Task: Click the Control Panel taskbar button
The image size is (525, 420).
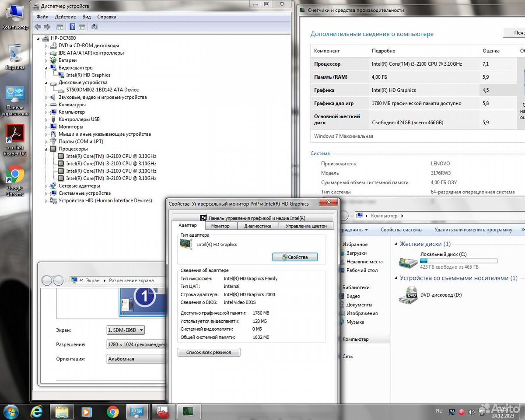Action: pos(137,412)
